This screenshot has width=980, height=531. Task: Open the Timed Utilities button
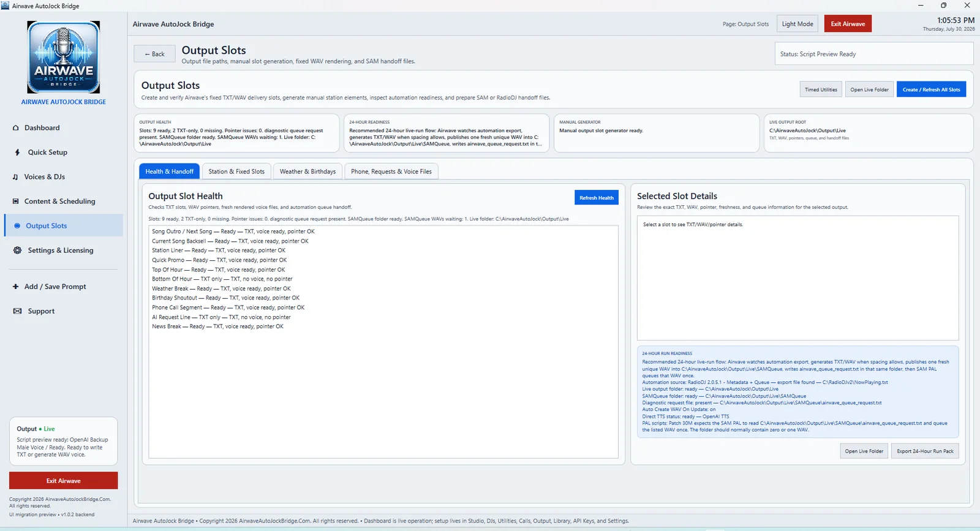tap(821, 89)
